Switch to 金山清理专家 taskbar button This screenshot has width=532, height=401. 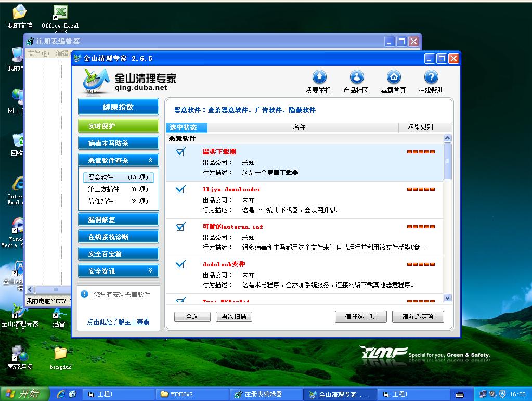tap(340, 394)
